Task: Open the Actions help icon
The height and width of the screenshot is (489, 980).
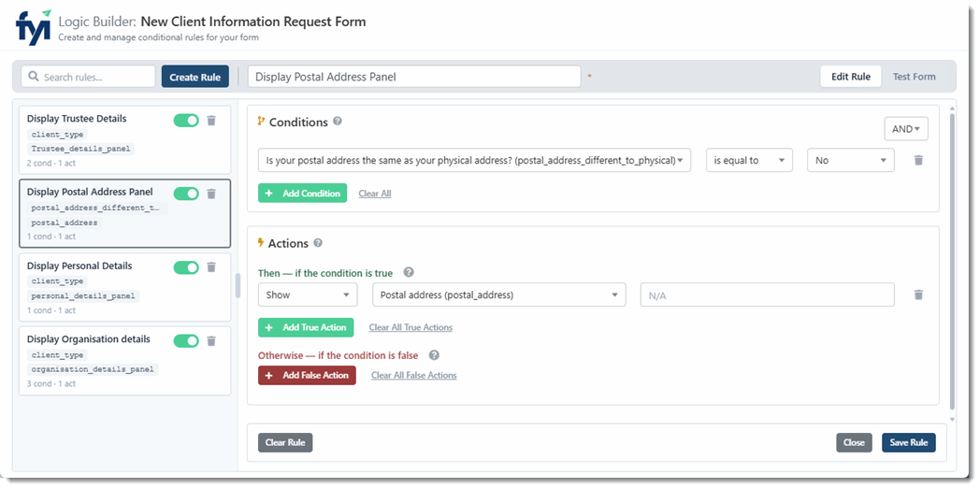Action: (x=318, y=243)
